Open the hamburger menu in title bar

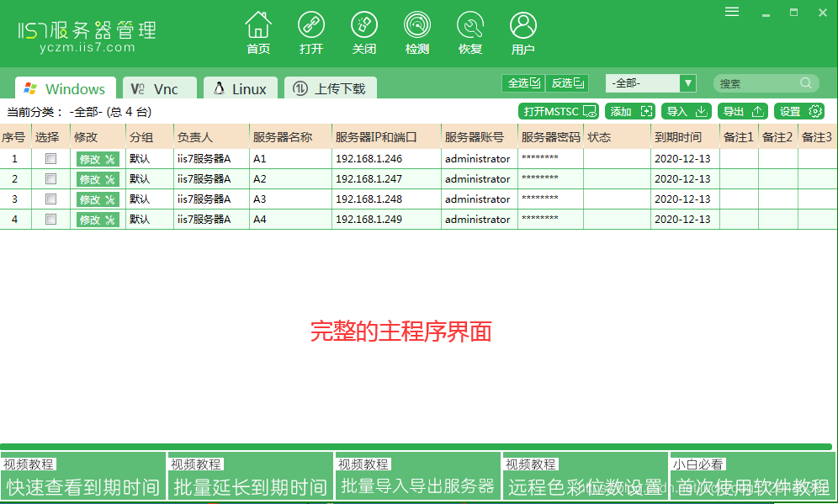click(x=732, y=12)
